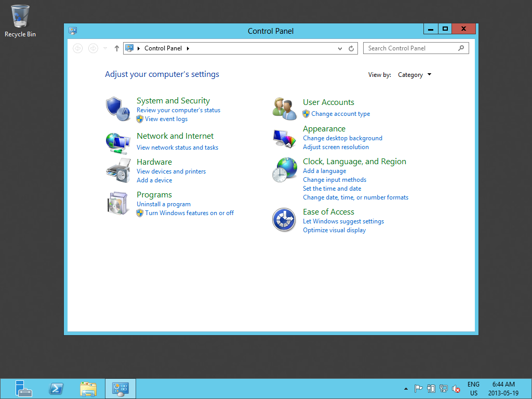This screenshot has width=532, height=399.
Task: Open the Programs category heading
Action: click(x=154, y=195)
